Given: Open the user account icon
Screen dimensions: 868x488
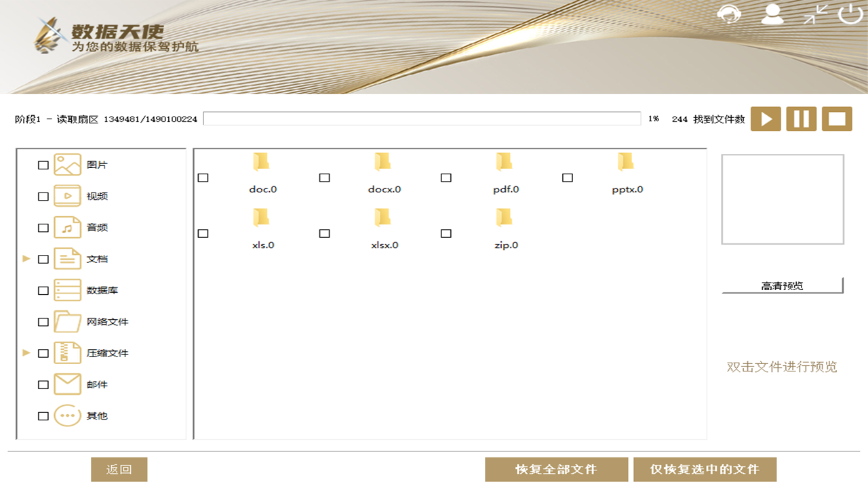Looking at the screenshot, I should click(x=772, y=15).
